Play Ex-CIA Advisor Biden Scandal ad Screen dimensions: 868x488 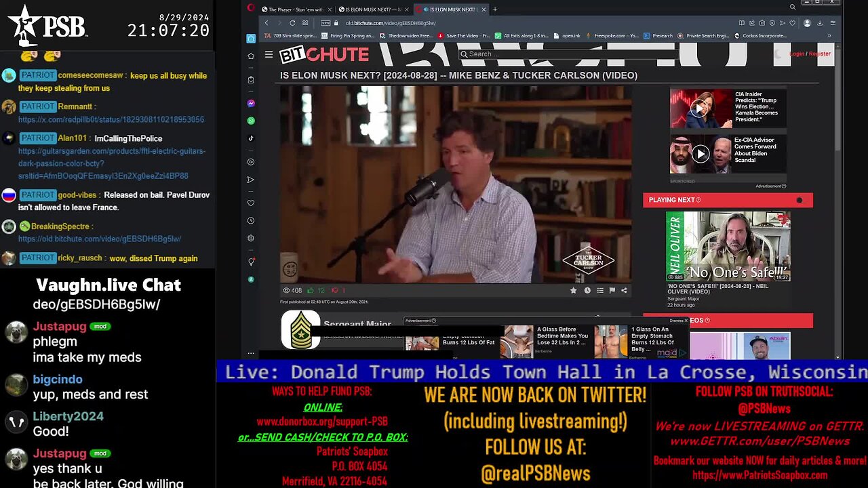[x=701, y=154]
